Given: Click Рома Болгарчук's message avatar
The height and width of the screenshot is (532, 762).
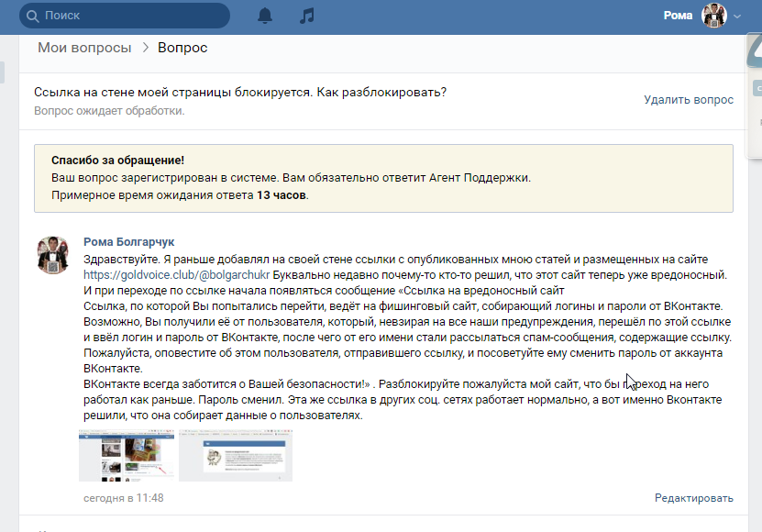Looking at the screenshot, I should coord(53,255).
